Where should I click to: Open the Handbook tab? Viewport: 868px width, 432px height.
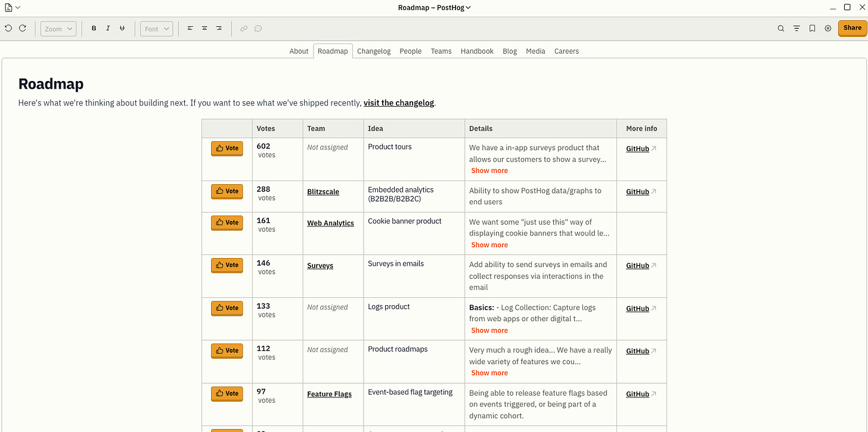477,51
